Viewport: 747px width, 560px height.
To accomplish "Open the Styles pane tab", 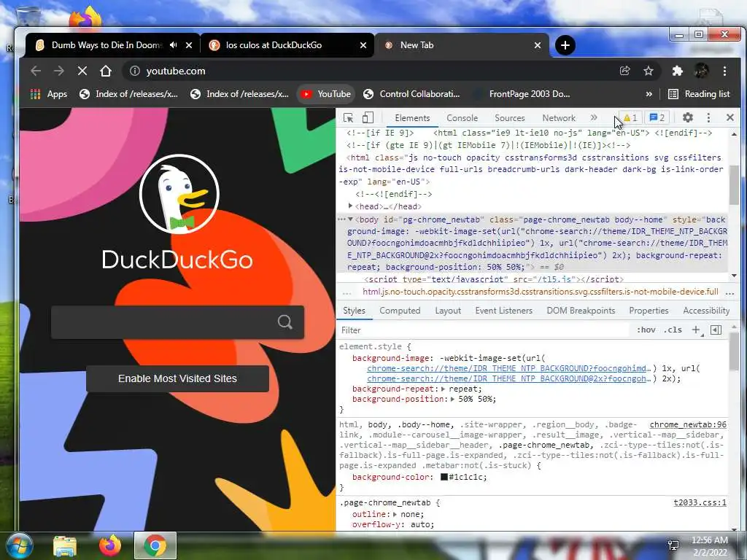I will (354, 311).
